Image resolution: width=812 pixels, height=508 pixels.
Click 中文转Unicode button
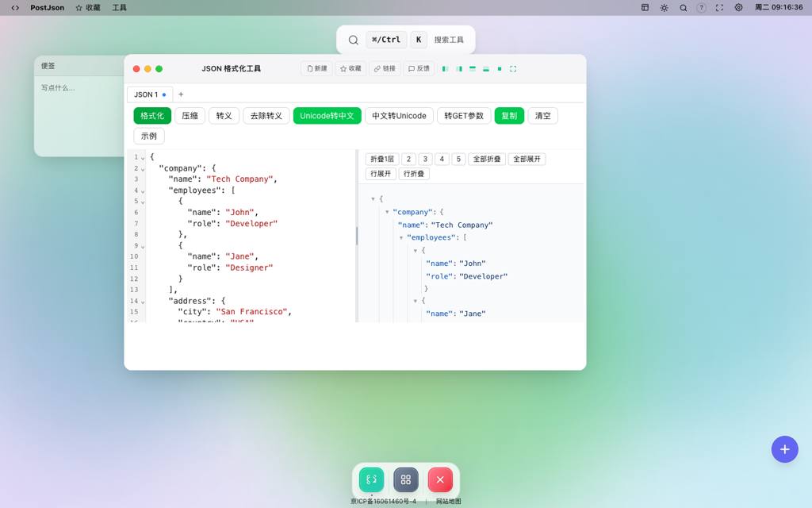pos(400,116)
